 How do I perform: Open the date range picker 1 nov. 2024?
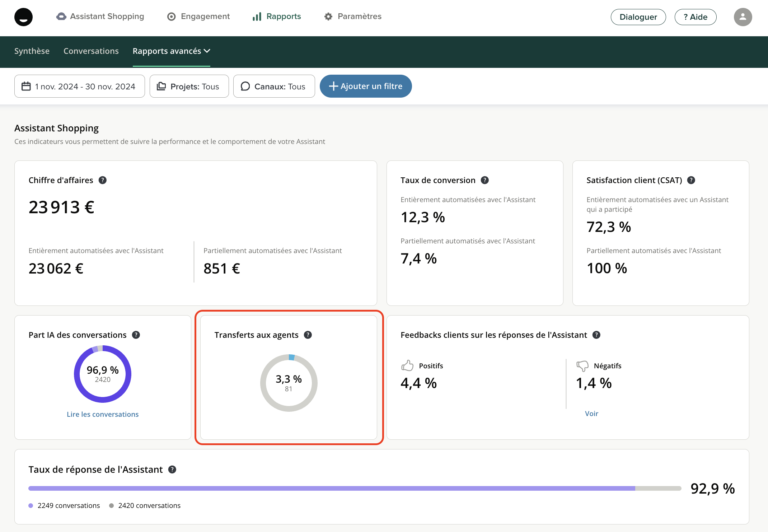(x=79, y=87)
